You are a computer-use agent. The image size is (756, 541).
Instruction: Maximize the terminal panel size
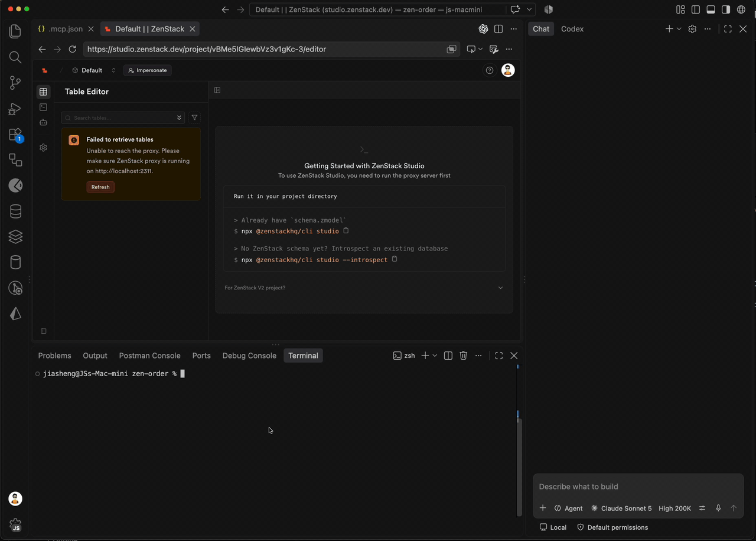point(499,356)
